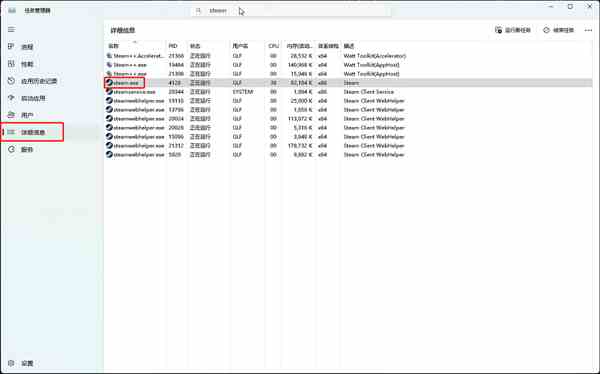The width and height of the screenshot is (600, 374).
Task: Click the "Steam Client Service" description cell
Action: 368,92
